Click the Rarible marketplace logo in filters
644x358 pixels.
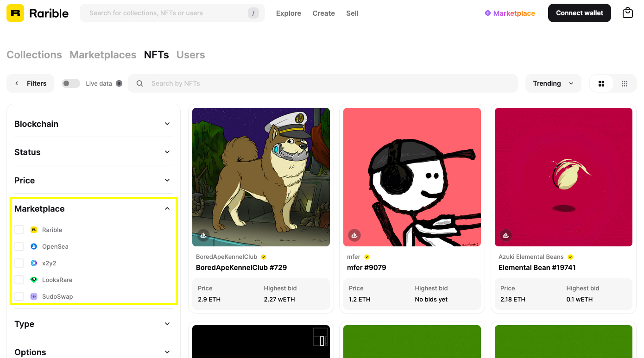click(34, 230)
